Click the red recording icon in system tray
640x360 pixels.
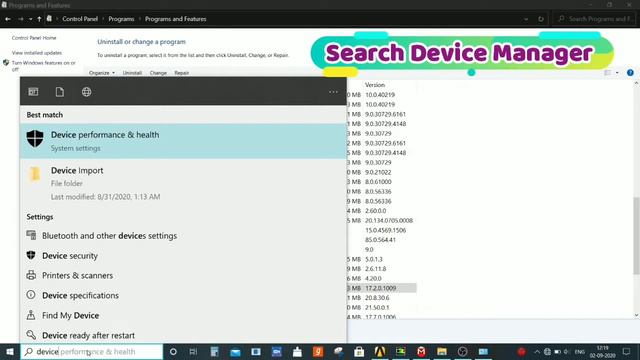click(x=521, y=351)
